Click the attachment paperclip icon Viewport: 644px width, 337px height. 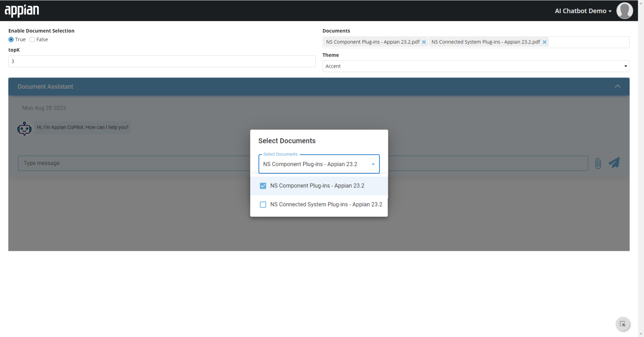(x=598, y=163)
